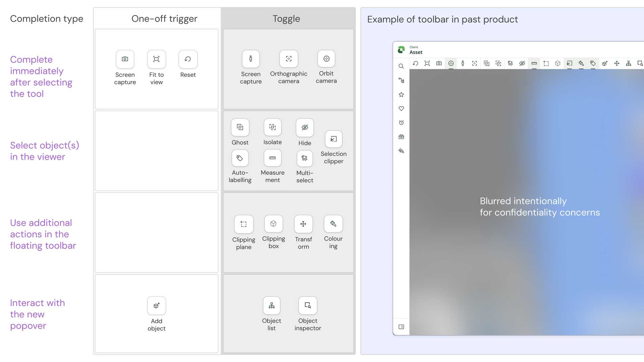
Task: Click Transform arrows in the Asset toolbar
Action: tap(616, 63)
